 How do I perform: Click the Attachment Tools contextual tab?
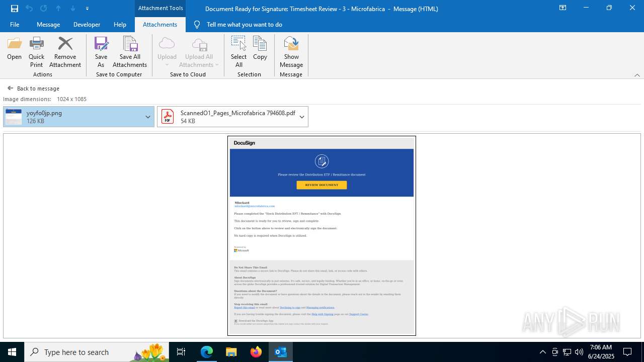[x=160, y=8]
